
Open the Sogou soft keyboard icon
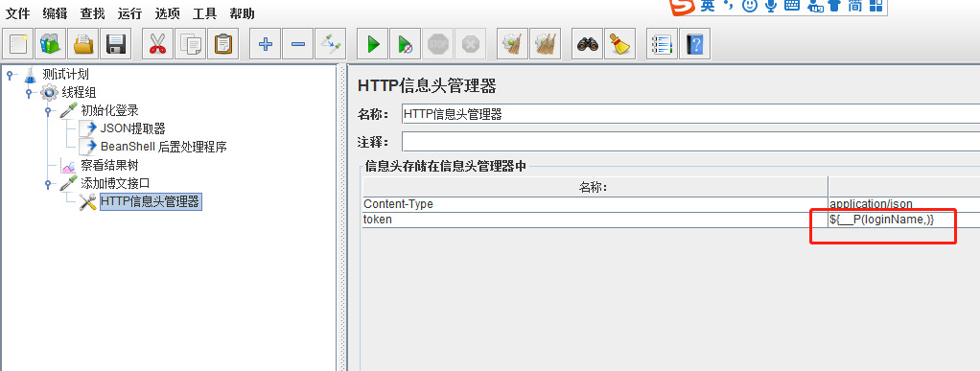(791, 6)
